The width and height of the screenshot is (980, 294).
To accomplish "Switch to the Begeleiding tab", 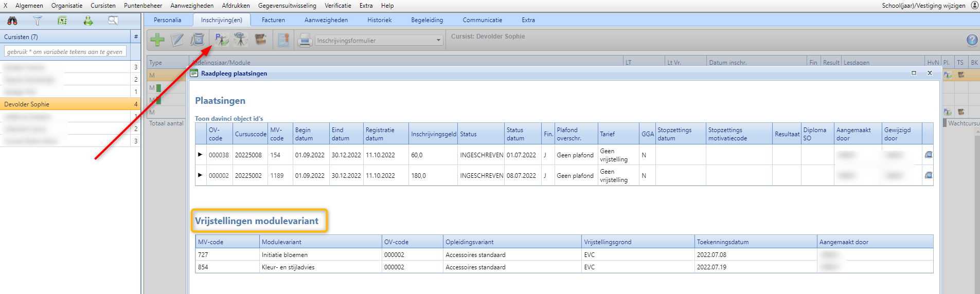I will [427, 20].
